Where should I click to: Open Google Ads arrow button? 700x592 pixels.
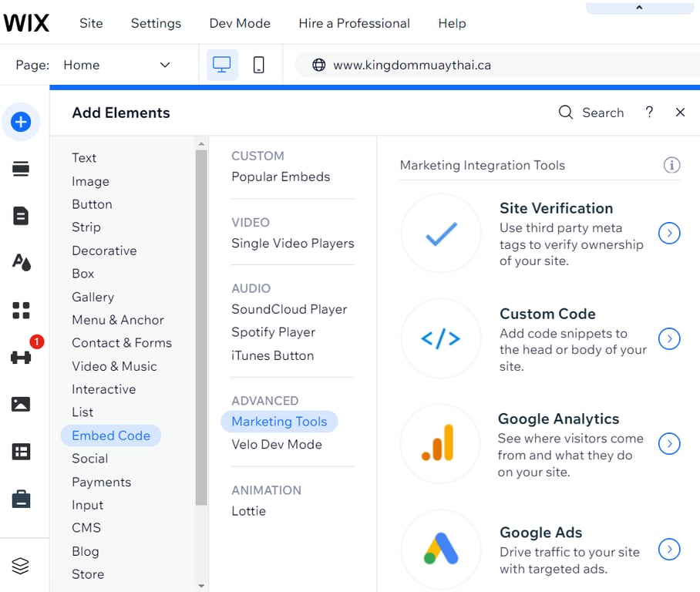click(x=669, y=549)
